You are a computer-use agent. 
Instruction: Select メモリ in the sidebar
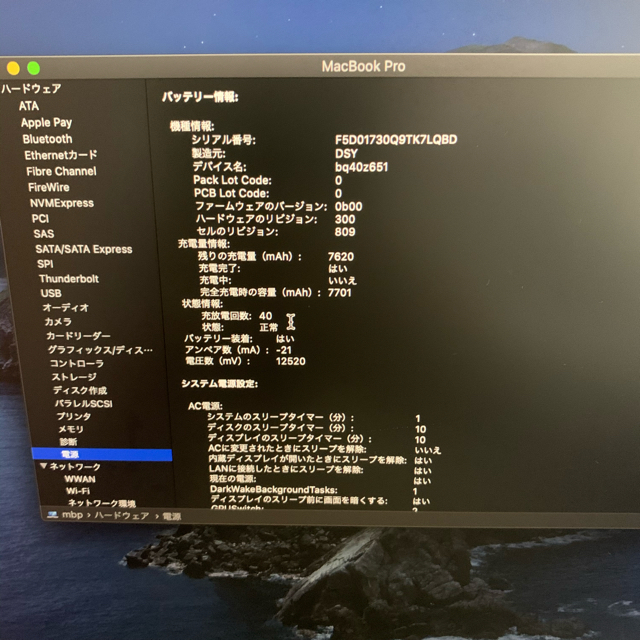coord(71,429)
